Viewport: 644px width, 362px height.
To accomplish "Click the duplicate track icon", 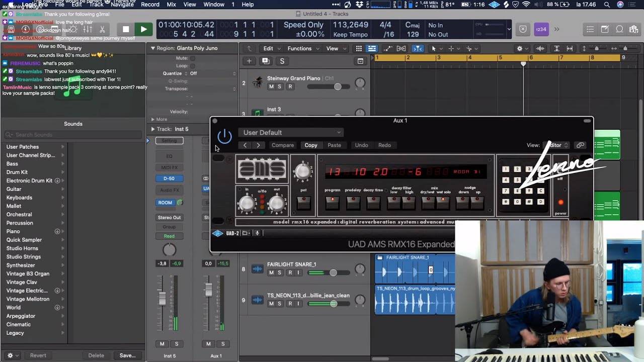I will pyautogui.click(x=266, y=61).
